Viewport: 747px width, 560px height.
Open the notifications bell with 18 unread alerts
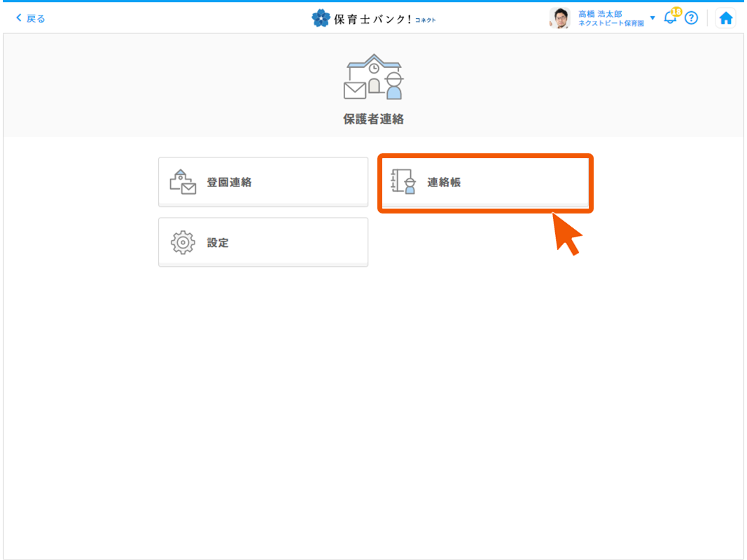669,19
